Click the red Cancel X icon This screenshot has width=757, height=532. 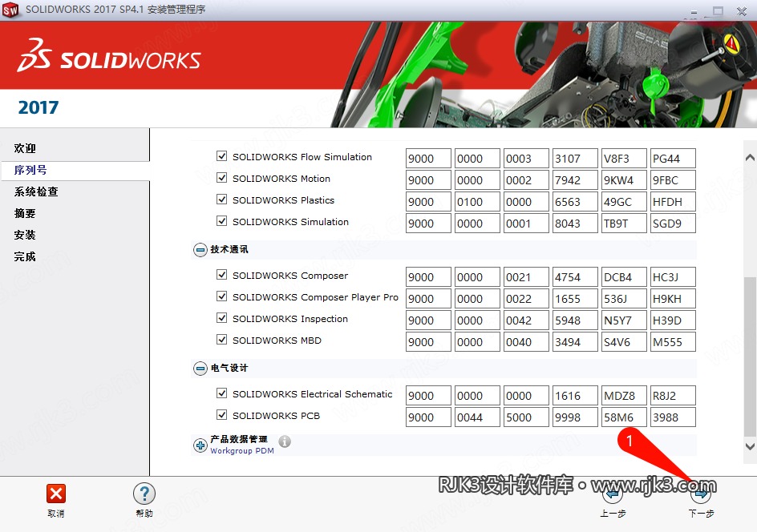[56, 494]
